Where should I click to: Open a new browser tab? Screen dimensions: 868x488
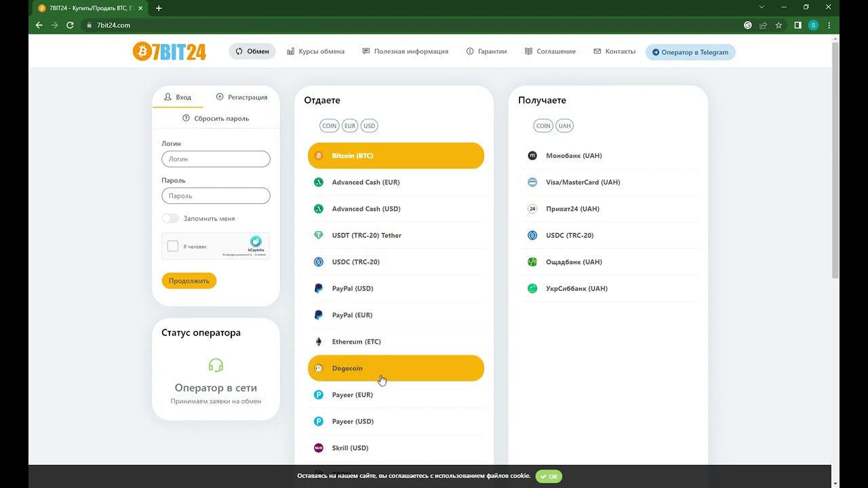(159, 8)
